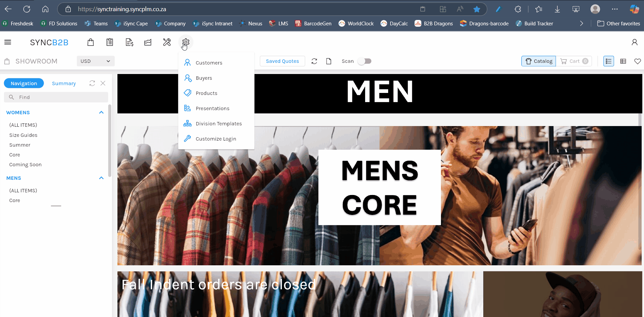Collapse the MENS section
Screen dimensions: 644x317
coord(101,178)
